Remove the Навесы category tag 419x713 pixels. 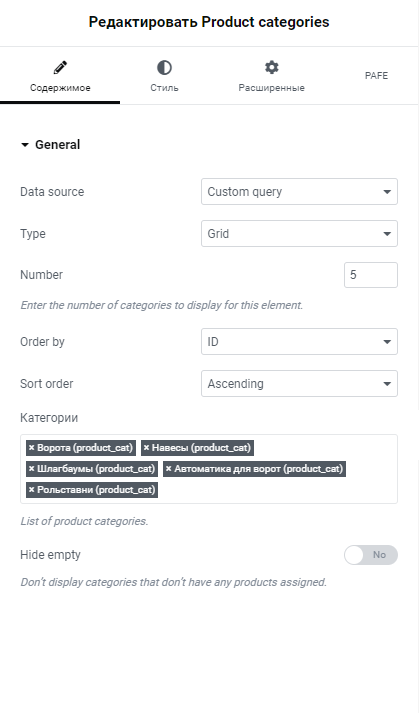(146, 448)
